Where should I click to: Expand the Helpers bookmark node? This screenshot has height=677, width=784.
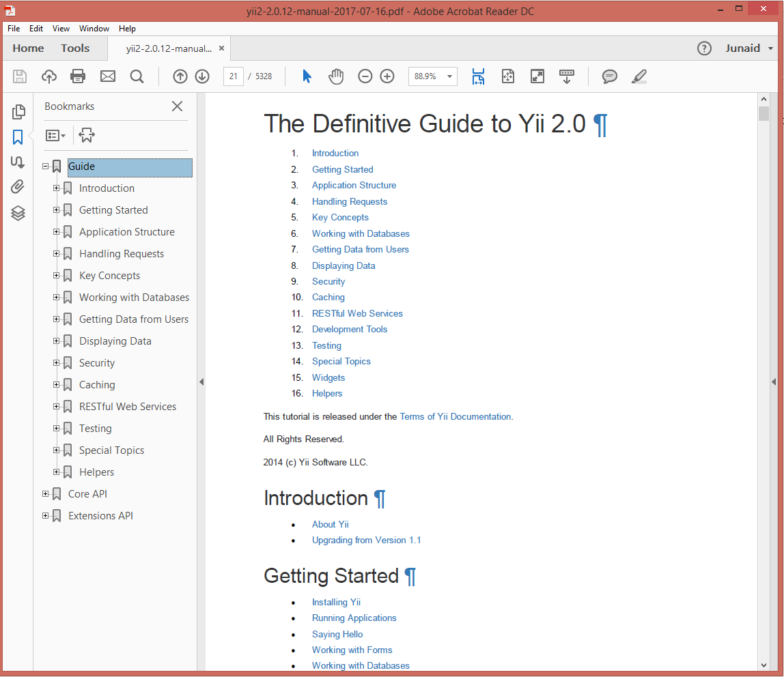pyautogui.click(x=57, y=472)
